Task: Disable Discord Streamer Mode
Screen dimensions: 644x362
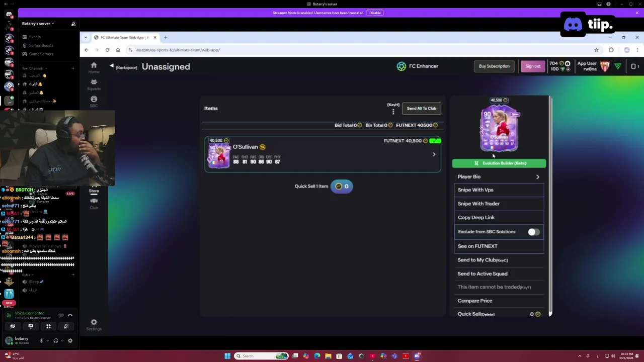Action: (x=375, y=13)
